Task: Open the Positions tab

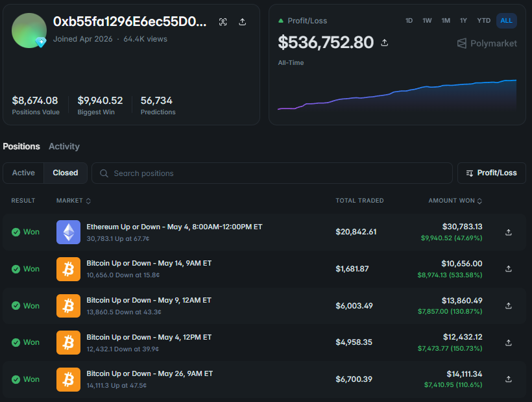Action: [x=21, y=146]
